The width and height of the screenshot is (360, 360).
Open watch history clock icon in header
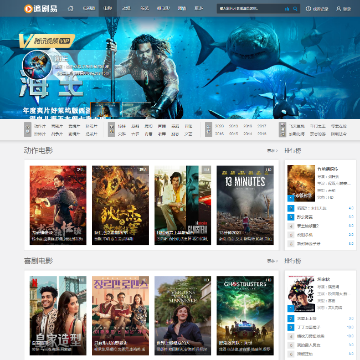(x=308, y=9)
